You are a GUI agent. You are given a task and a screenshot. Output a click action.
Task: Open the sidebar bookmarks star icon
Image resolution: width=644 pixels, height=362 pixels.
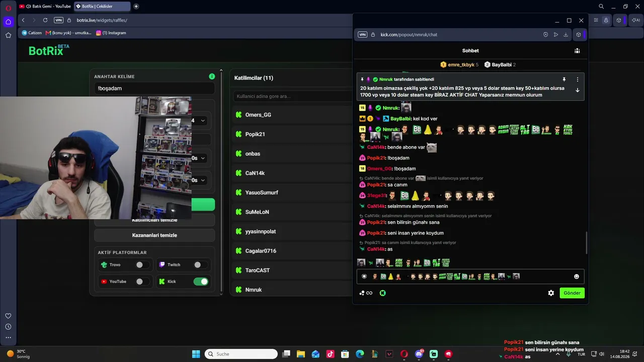8,35
